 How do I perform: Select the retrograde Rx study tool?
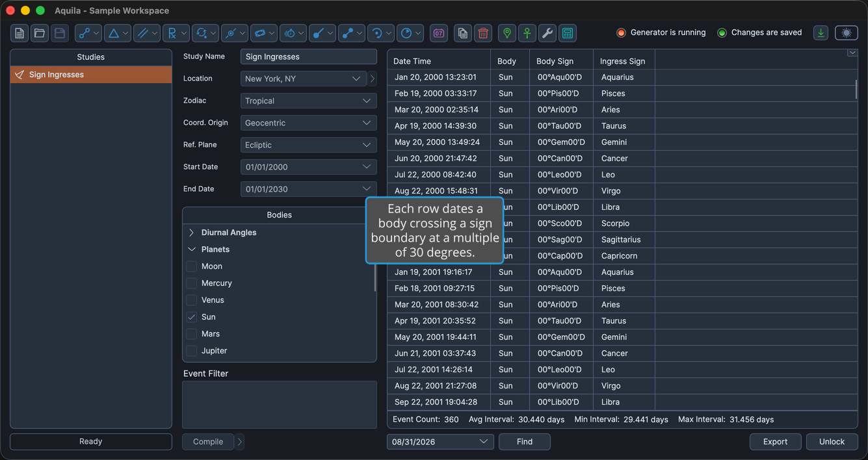coord(176,33)
